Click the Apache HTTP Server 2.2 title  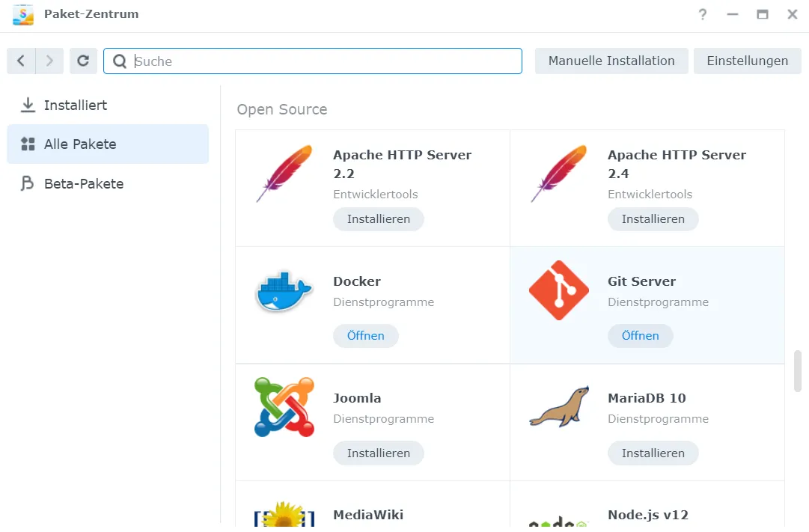pos(403,164)
